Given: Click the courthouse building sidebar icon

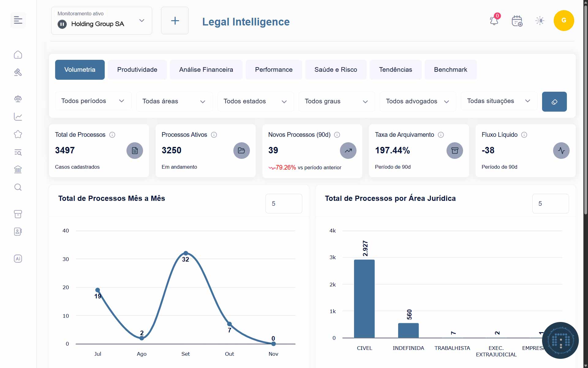Looking at the screenshot, I should 18,169.
